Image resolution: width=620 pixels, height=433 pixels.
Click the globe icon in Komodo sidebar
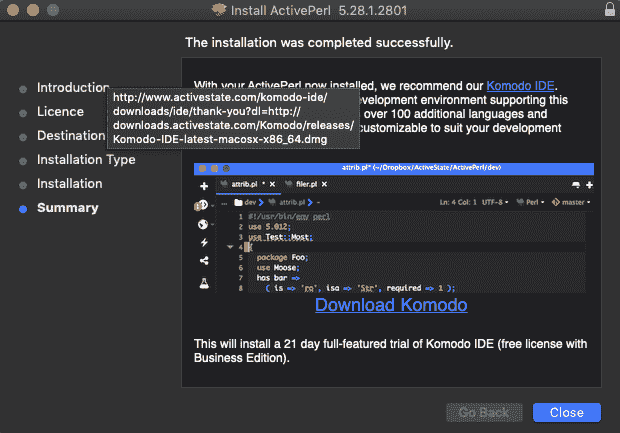pyautogui.click(x=204, y=223)
